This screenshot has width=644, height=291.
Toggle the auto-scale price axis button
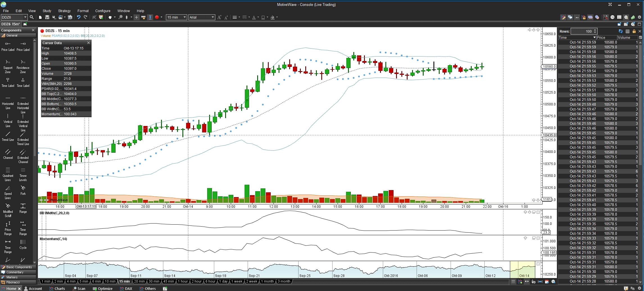pos(150,17)
